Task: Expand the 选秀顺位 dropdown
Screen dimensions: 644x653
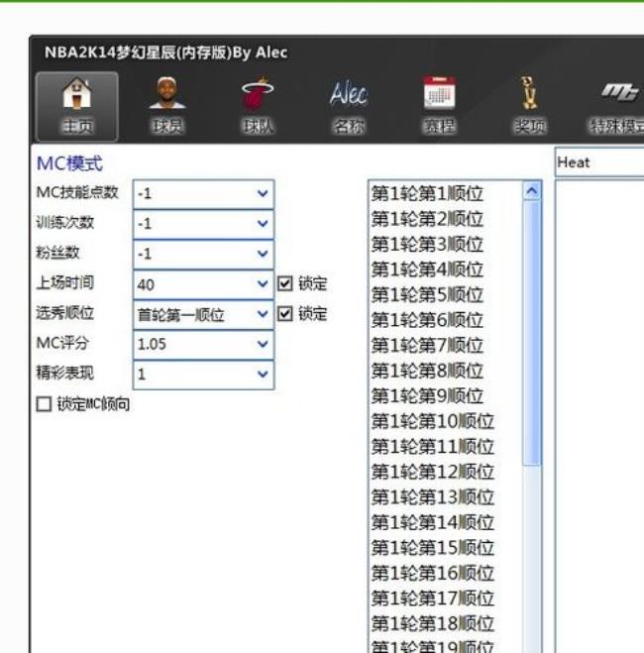Action: pyautogui.click(x=263, y=314)
